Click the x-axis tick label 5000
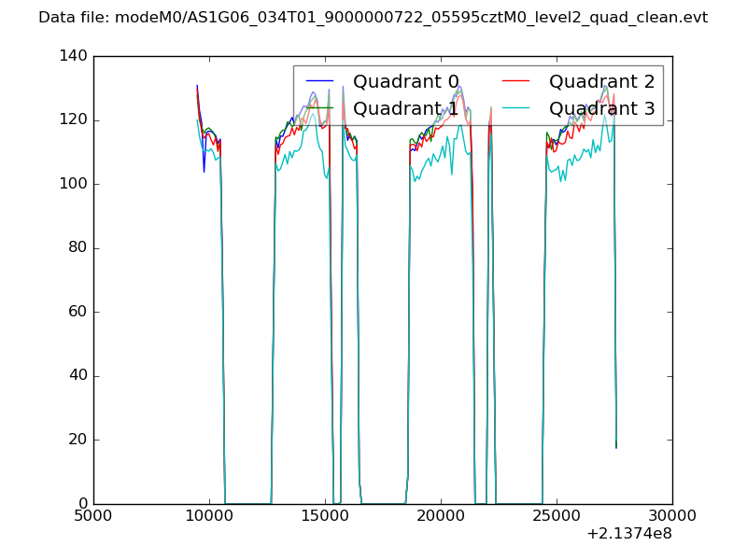 pos(93,516)
